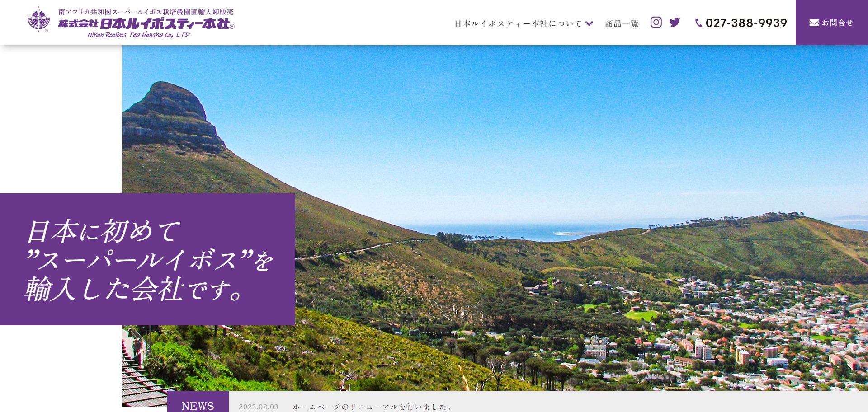868x412 pixels.
Task: Open the Twitter bird icon
Action: [675, 22]
